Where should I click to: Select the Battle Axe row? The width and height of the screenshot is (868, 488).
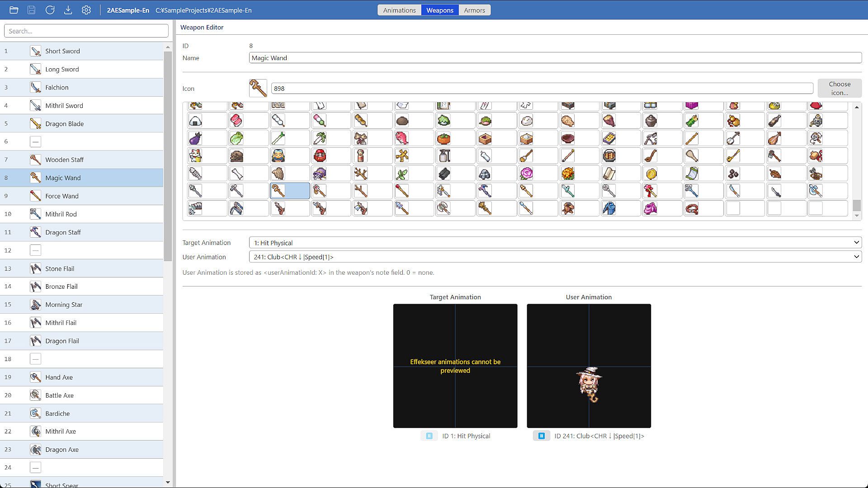(82, 395)
